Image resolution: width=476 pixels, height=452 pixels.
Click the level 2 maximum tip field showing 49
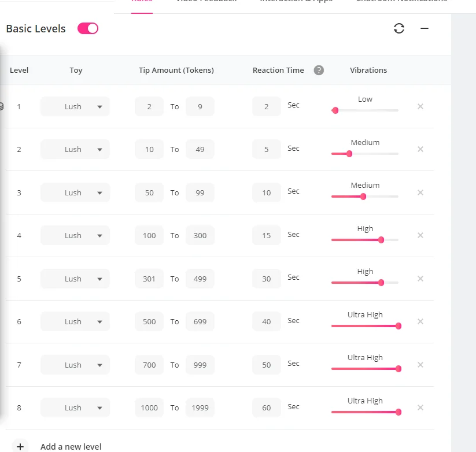click(x=200, y=149)
